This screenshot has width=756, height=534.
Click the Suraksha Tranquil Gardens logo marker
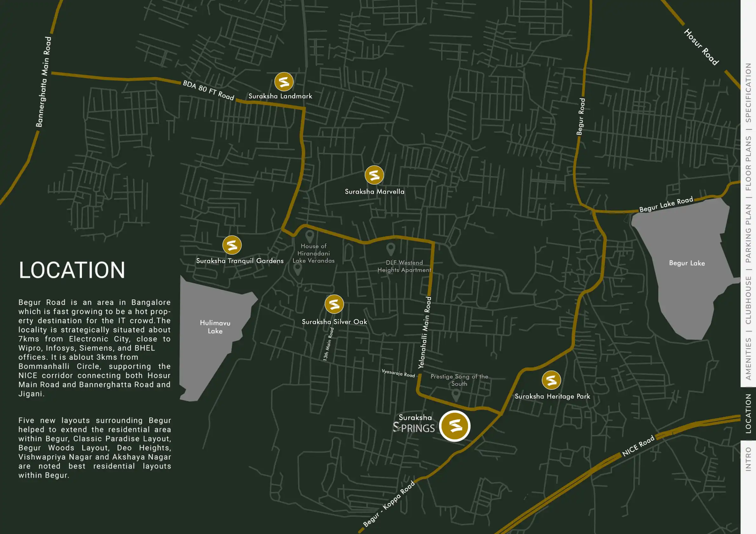[x=232, y=245]
